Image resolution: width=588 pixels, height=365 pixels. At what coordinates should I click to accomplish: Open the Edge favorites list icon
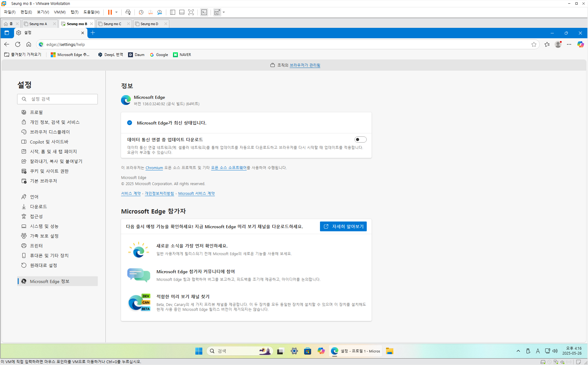(x=547, y=44)
